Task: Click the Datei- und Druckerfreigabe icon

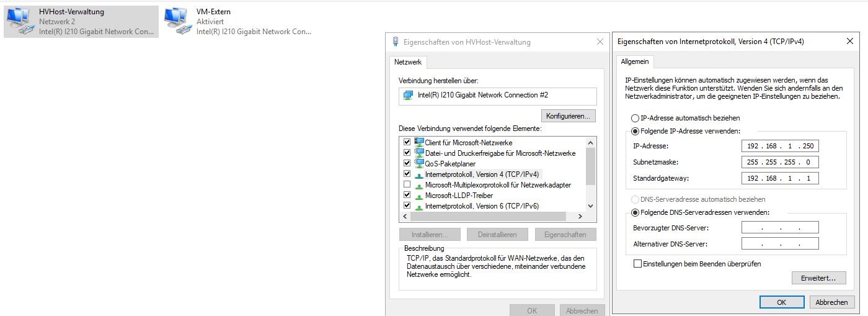Action: pos(420,153)
